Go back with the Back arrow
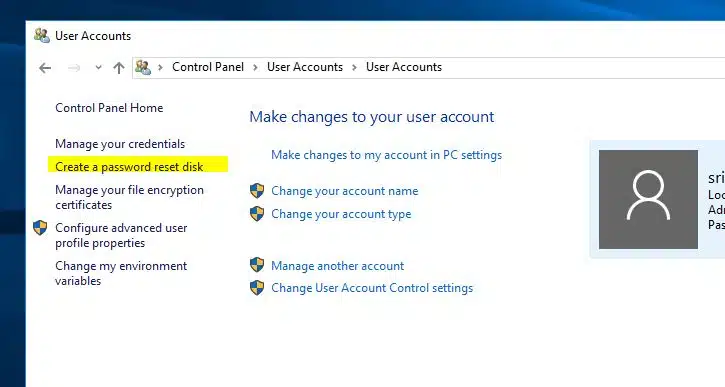Image resolution: width=725 pixels, height=387 pixels. [x=45, y=68]
